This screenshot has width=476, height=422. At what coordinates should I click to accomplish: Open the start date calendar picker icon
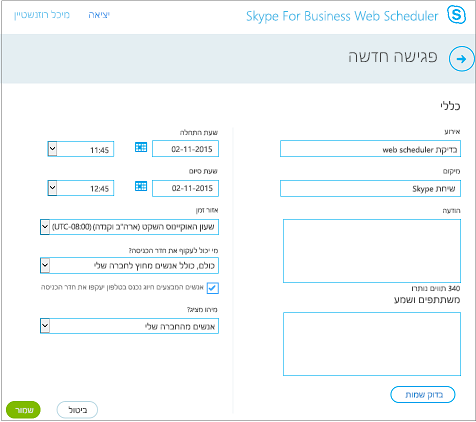[141, 147]
